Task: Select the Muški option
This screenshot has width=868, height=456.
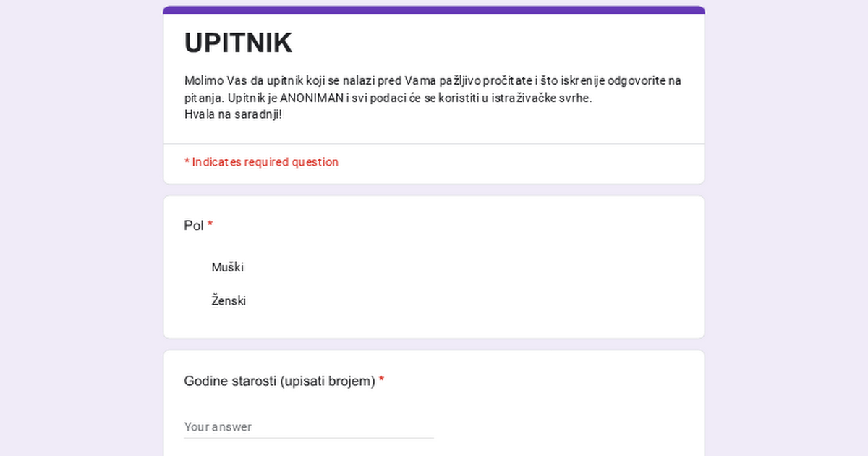Action: point(227,268)
